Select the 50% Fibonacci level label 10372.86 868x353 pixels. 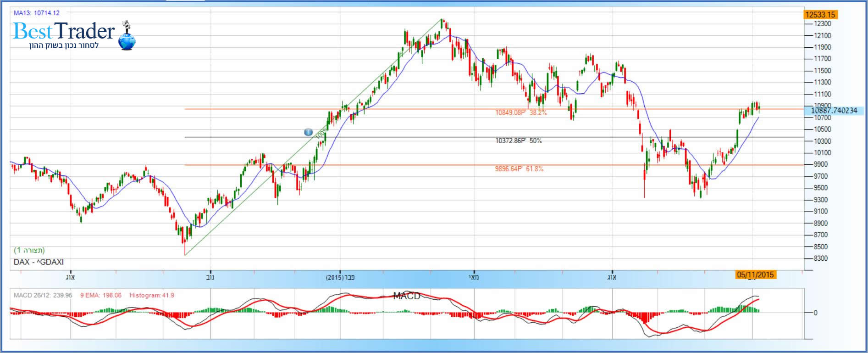click(x=519, y=141)
